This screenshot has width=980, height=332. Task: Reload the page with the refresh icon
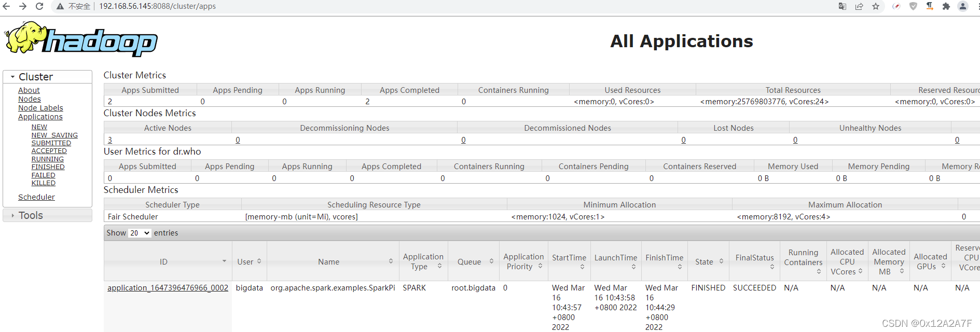coord(39,6)
